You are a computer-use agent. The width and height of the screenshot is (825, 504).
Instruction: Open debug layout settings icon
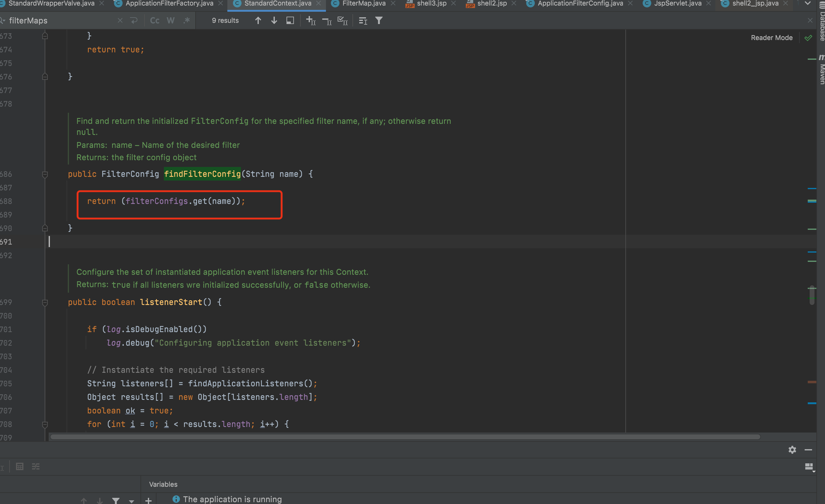coord(809,466)
